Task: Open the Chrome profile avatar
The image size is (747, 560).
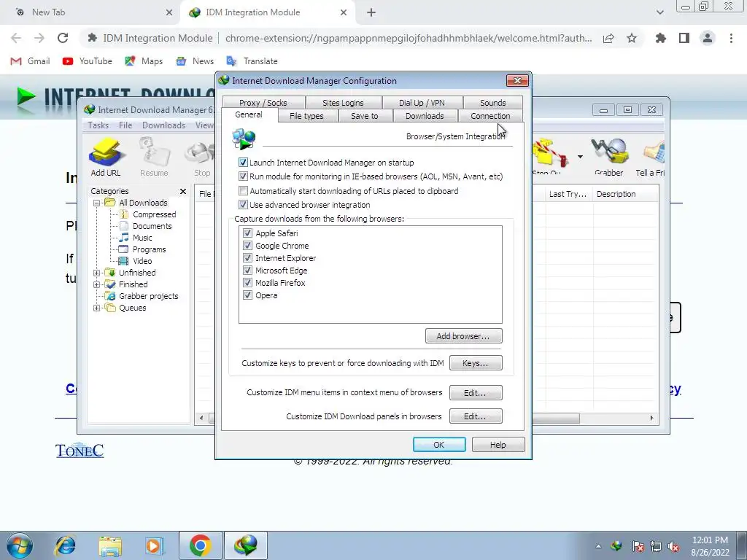Action: pos(708,38)
